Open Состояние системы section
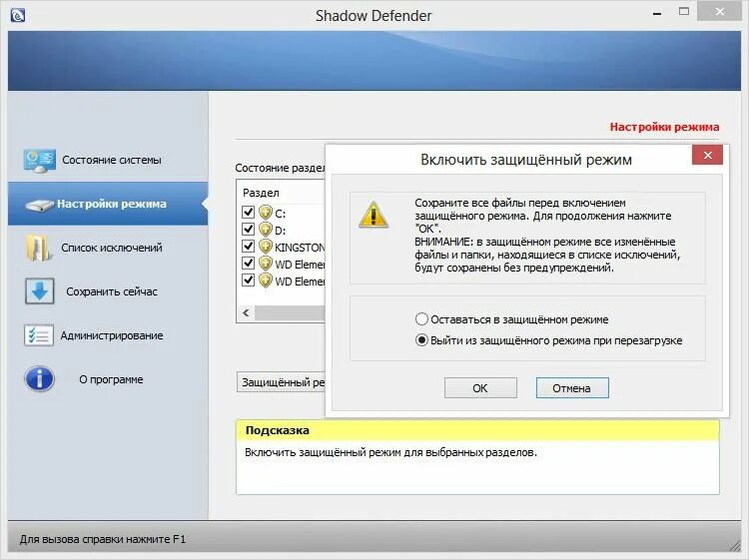 coord(108,160)
